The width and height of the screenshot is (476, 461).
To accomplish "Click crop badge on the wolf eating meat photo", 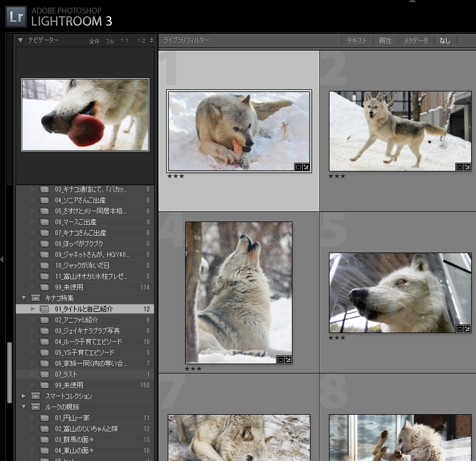I will 298,167.
